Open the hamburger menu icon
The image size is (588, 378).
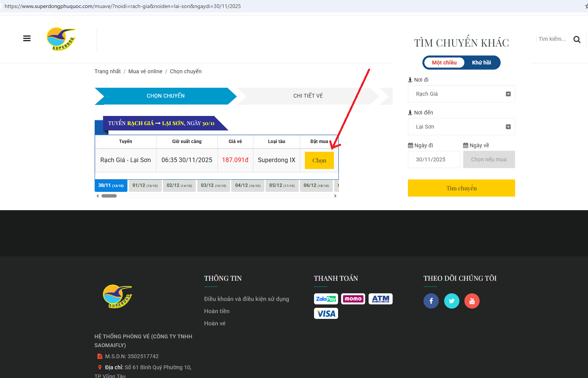[27, 39]
